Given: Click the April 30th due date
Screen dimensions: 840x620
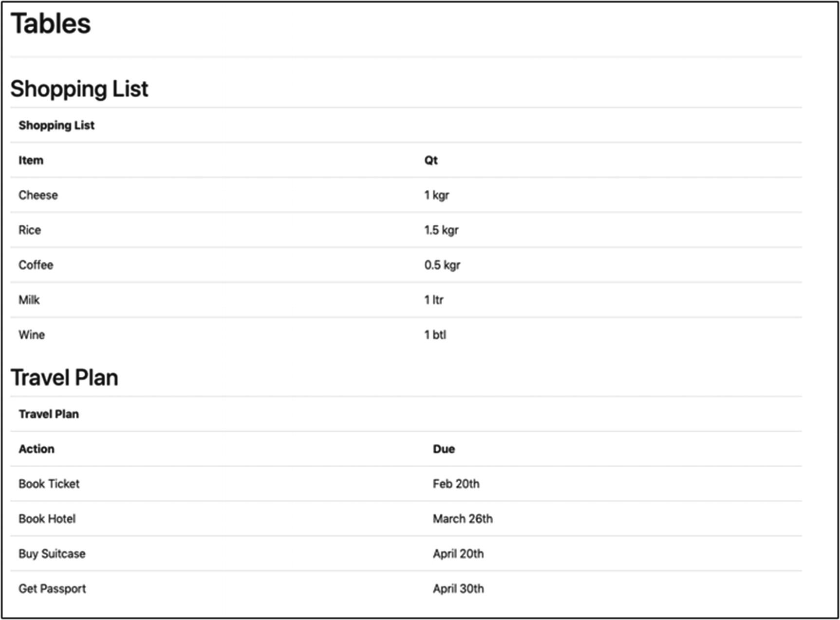Looking at the screenshot, I should pos(458,589).
